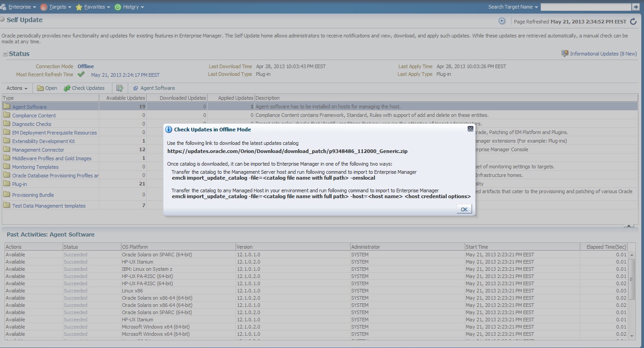This screenshot has width=644, height=348.
Task: Click the Check Updates toolbar button
Action: [x=84, y=88]
